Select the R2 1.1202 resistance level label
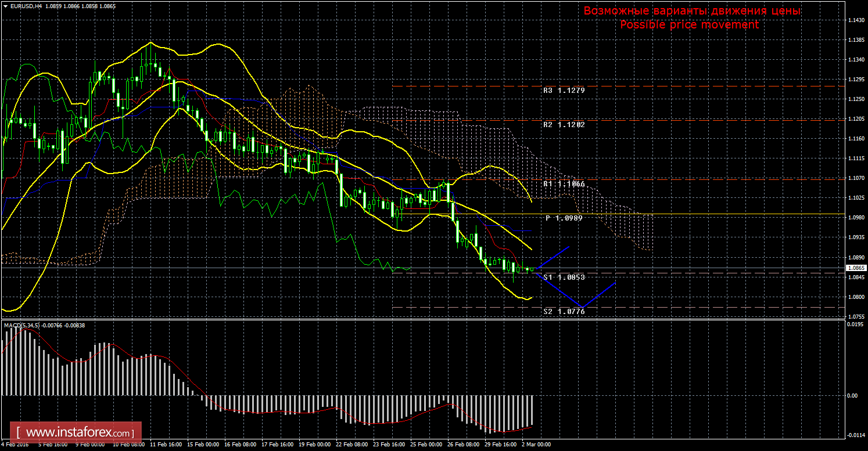868x451 pixels. pos(564,125)
